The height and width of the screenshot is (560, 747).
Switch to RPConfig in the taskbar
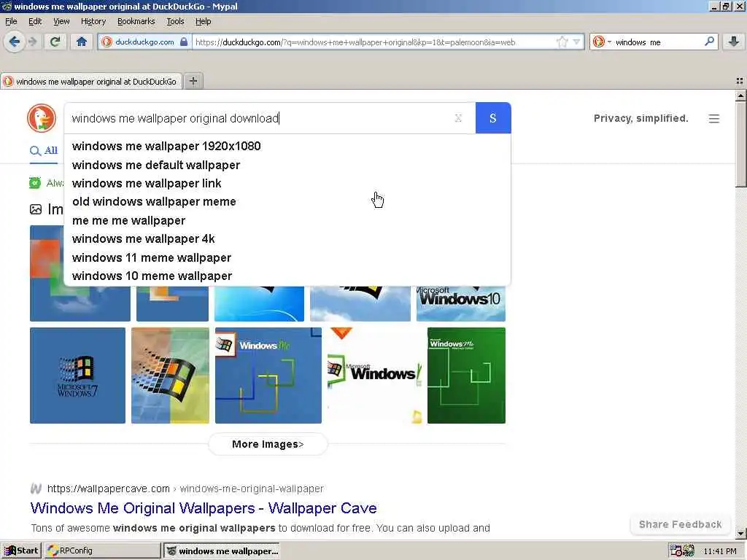tap(102, 551)
